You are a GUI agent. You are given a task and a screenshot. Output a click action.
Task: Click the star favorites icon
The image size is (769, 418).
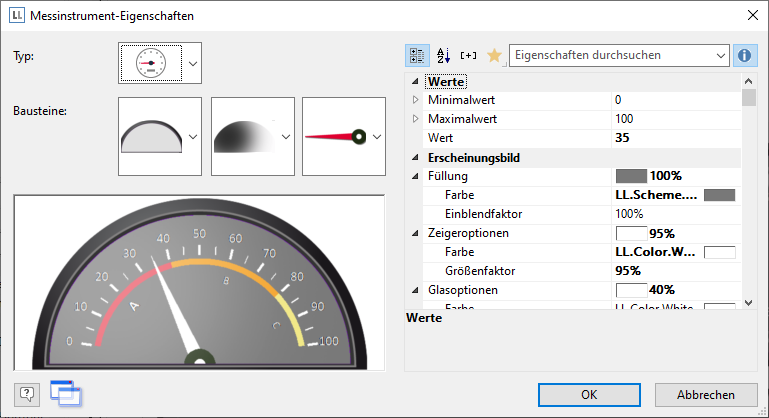[x=494, y=56]
